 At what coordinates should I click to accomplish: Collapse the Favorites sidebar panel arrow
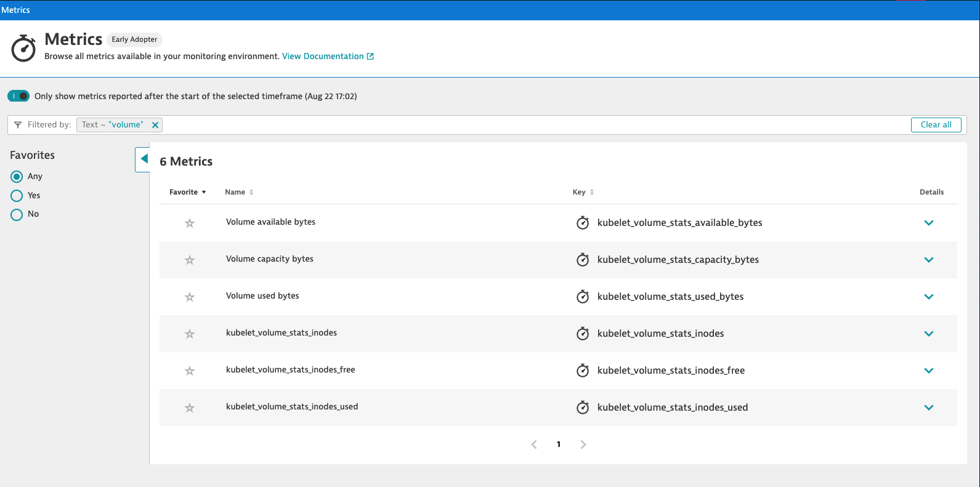pyautogui.click(x=143, y=159)
